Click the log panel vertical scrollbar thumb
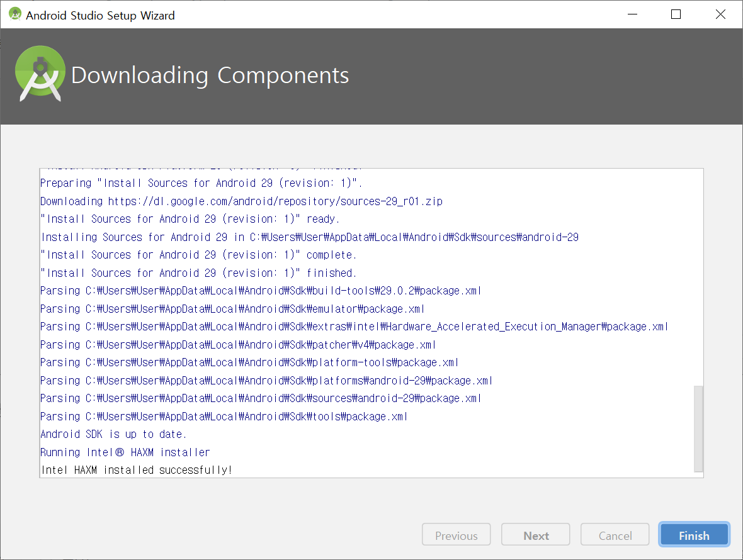 click(x=698, y=429)
